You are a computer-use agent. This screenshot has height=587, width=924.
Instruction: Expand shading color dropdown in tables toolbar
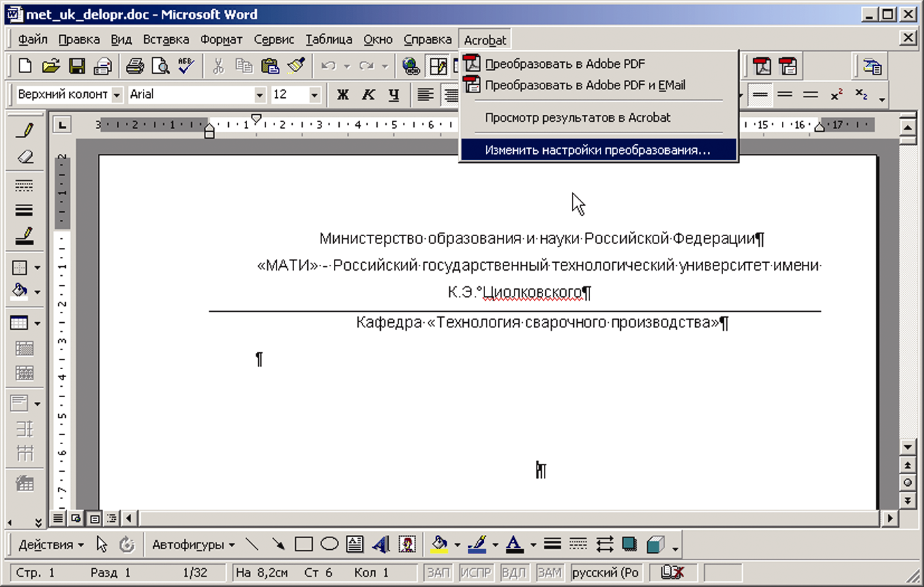coord(37,292)
